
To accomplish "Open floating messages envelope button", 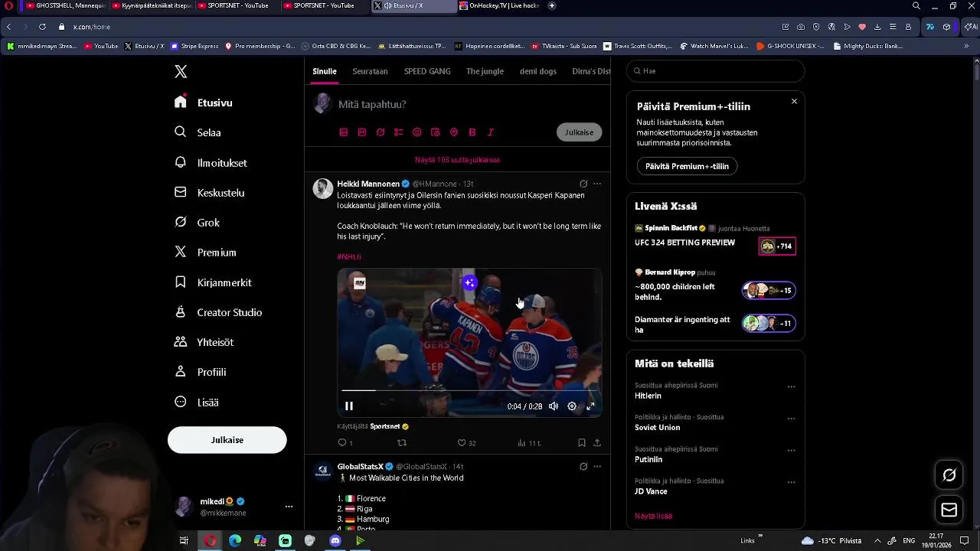I will [x=949, y=510].
